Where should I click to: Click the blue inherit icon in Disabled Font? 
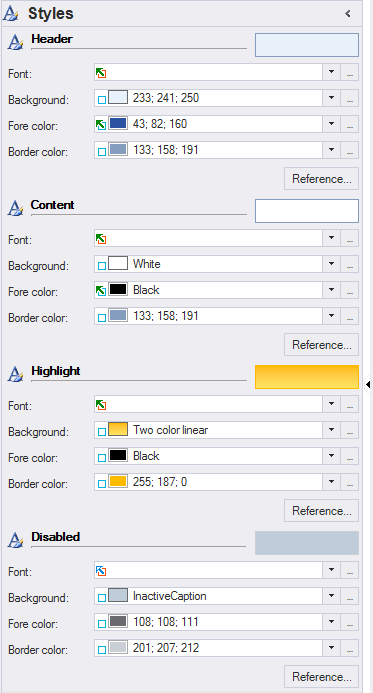tap(101, 571)
